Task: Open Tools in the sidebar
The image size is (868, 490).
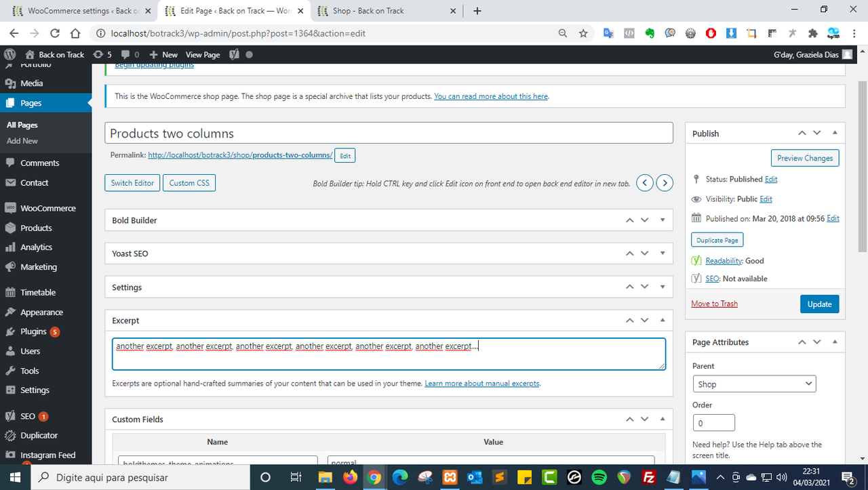Action: point(29,371)
